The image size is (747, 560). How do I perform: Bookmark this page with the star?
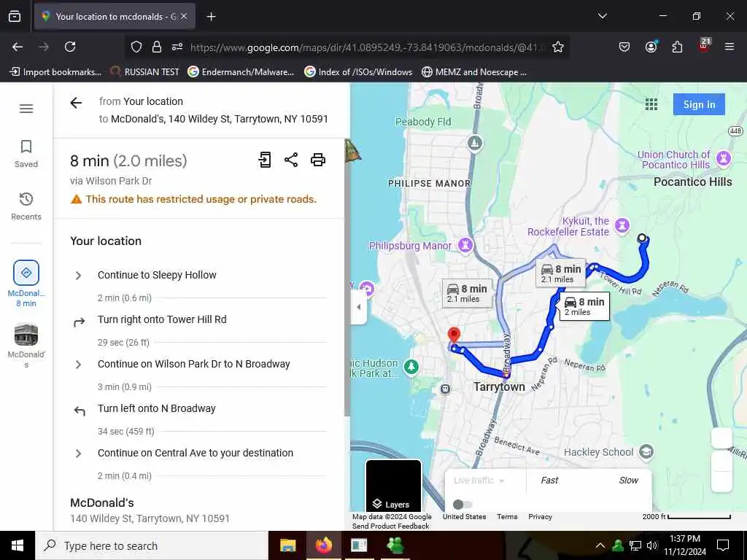pyautogui.click(x=558, y=47)
